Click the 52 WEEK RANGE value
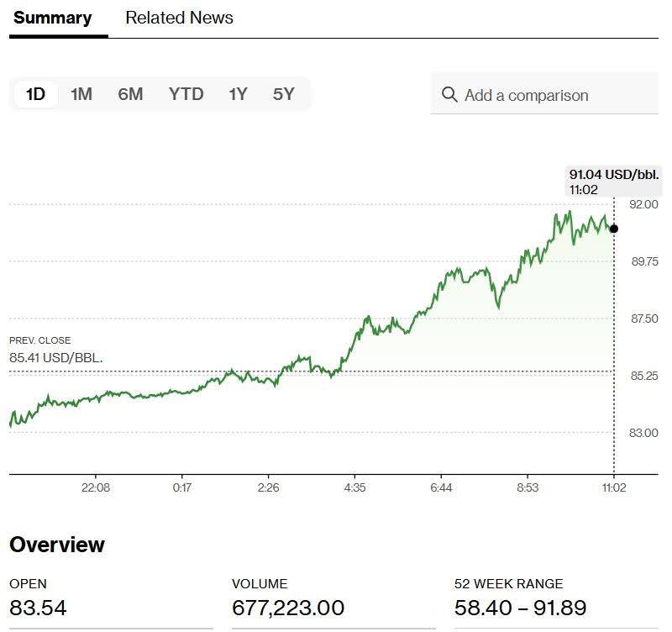 click(520, 608)
